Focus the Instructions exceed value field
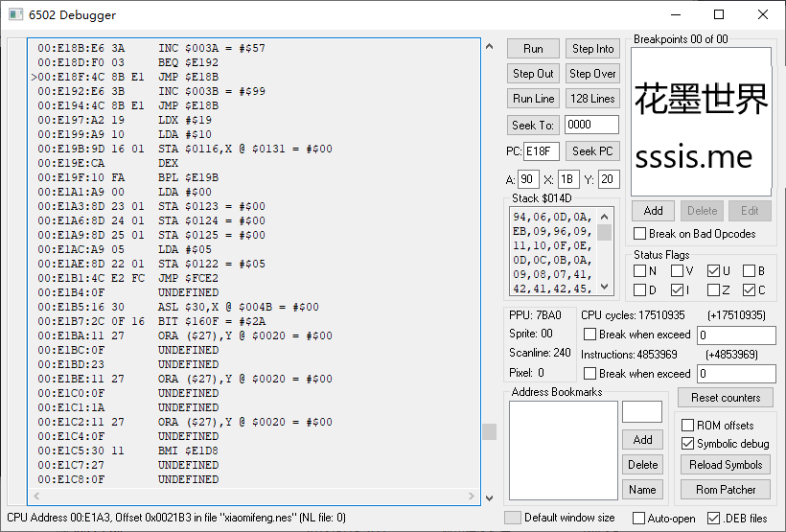Viewport: 786px width, 532px height. [736, 374]
